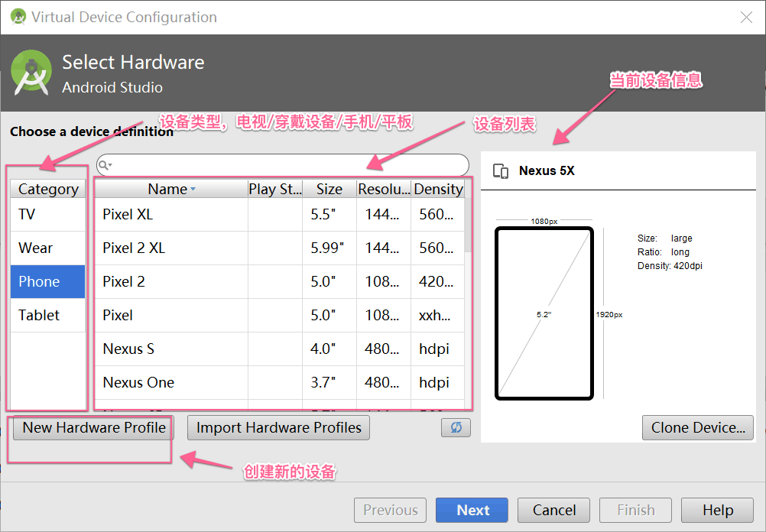Click the Resolution column header

(384, 189)
